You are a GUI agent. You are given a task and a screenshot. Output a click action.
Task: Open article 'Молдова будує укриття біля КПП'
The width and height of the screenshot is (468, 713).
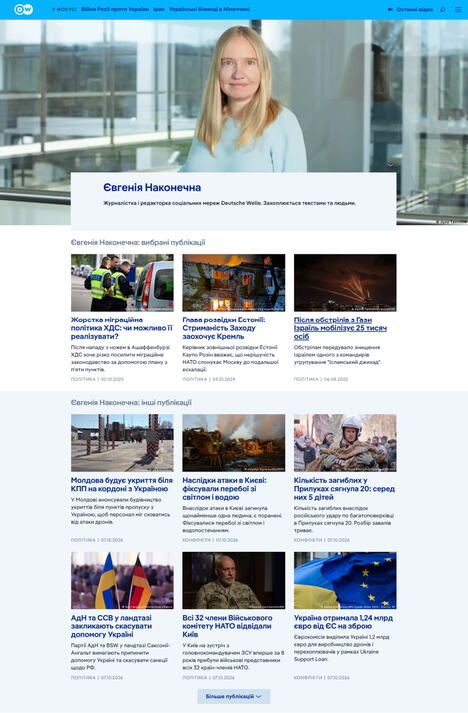(122, 484)
